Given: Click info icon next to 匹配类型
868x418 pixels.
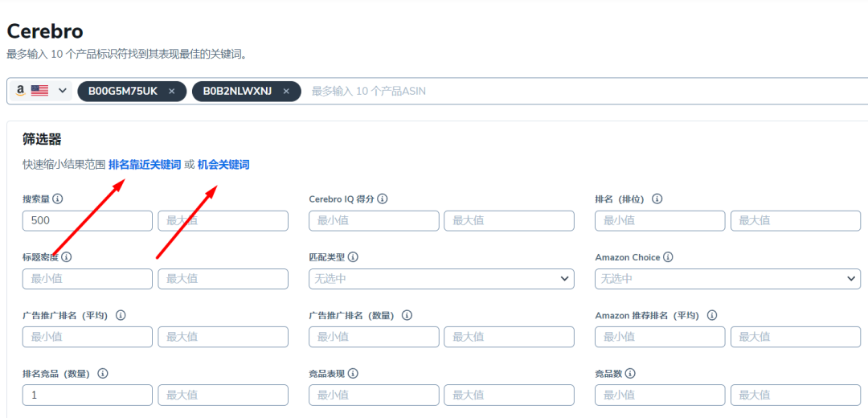Looking at the screenshot, I should (x=353, y=257).
